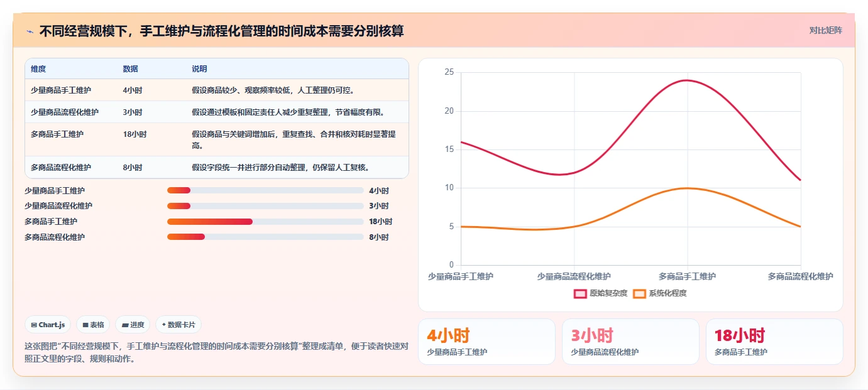Click chart x-axis label 少量商品手工维护
This screenshot has height=390, width=868.
(461, 276)
